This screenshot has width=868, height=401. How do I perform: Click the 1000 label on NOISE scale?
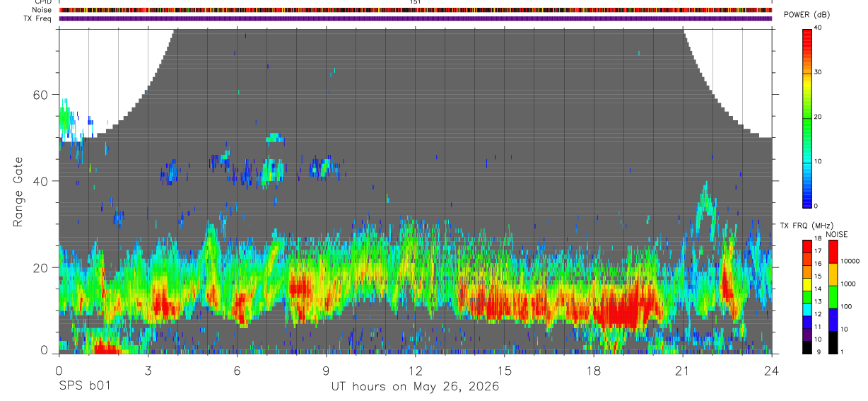[848, 284]
